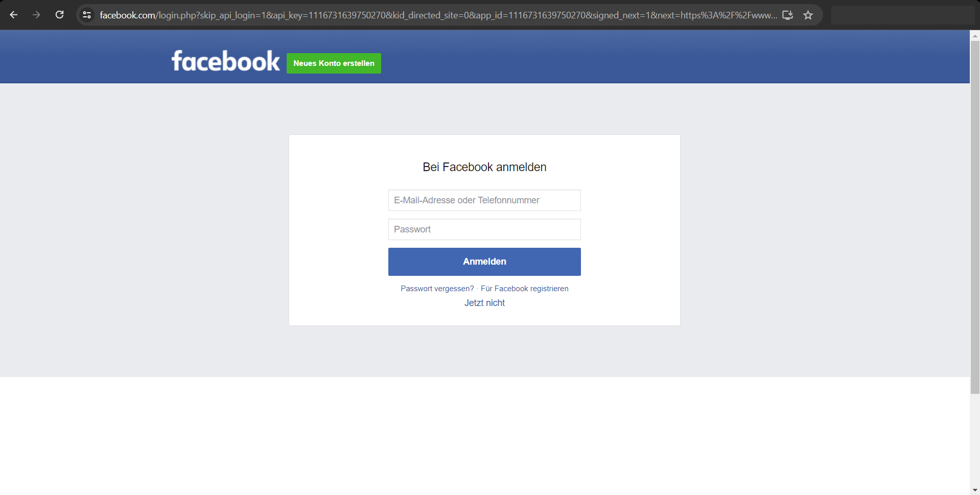Click the browser forward arrow
Screen dimensions: 980x495
point(36,15)
